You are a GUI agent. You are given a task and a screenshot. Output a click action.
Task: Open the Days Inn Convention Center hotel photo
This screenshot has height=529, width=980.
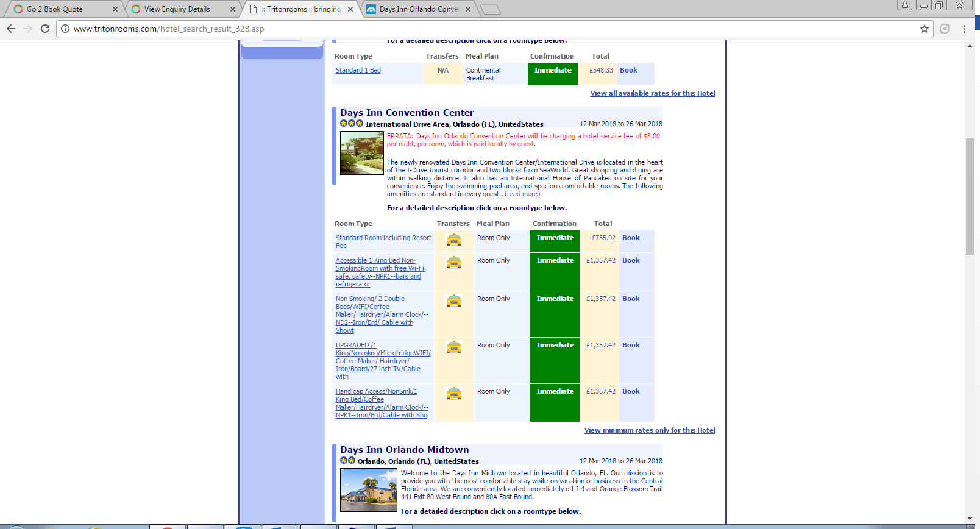click(x=362, y=153)
